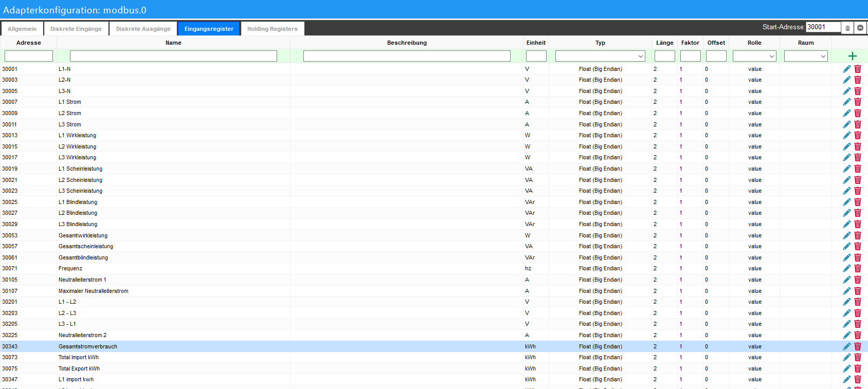
Task: Click the L2 Wirkleistung name cell
Action: 77,146
